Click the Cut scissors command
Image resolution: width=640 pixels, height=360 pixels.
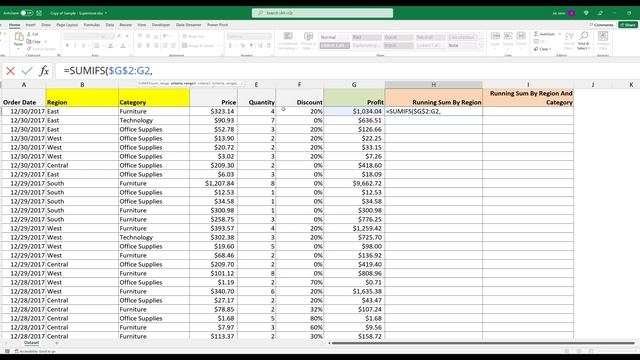(x=33, y=34)
